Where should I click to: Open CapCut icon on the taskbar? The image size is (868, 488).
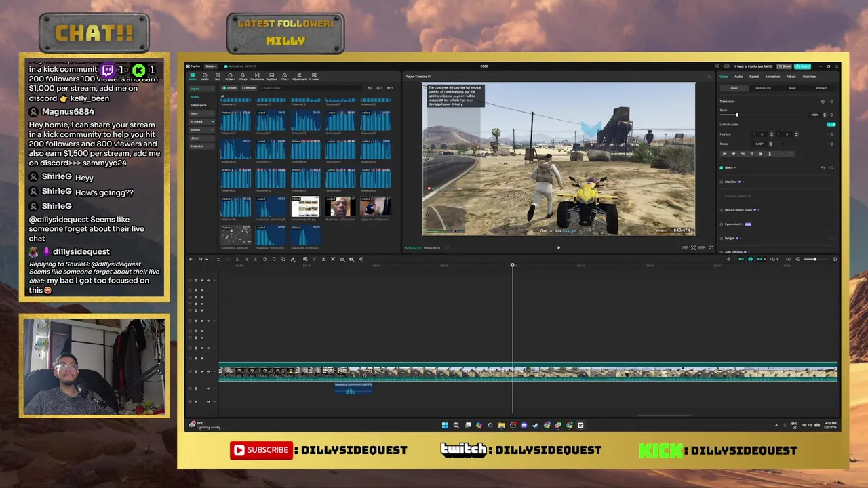point(580,425)
